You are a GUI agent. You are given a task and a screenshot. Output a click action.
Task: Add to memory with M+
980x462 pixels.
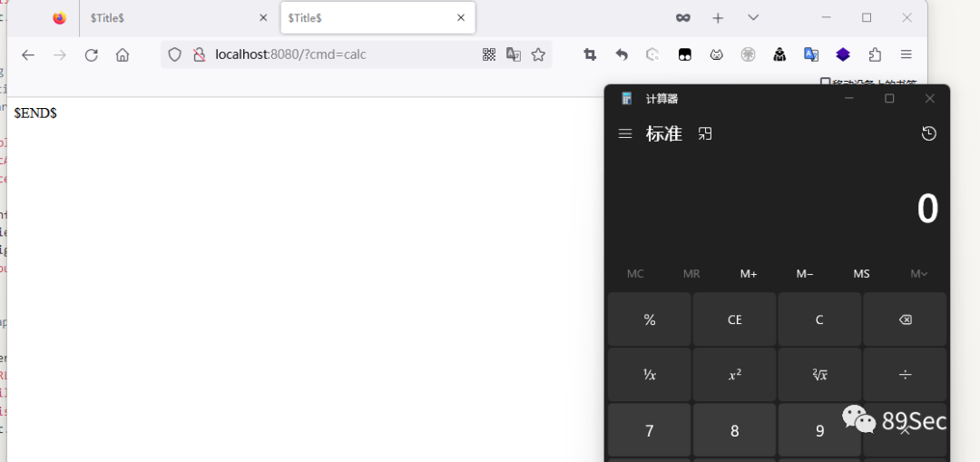point(748,274)
